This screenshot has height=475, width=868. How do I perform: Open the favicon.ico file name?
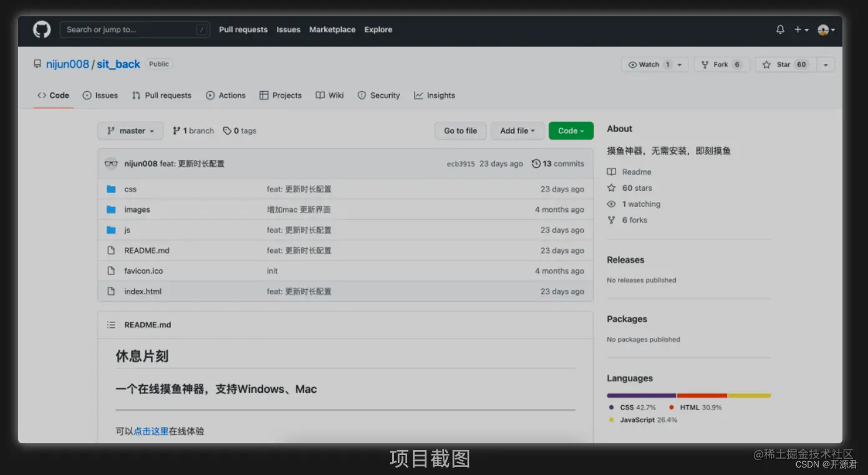tap(144, 271)
